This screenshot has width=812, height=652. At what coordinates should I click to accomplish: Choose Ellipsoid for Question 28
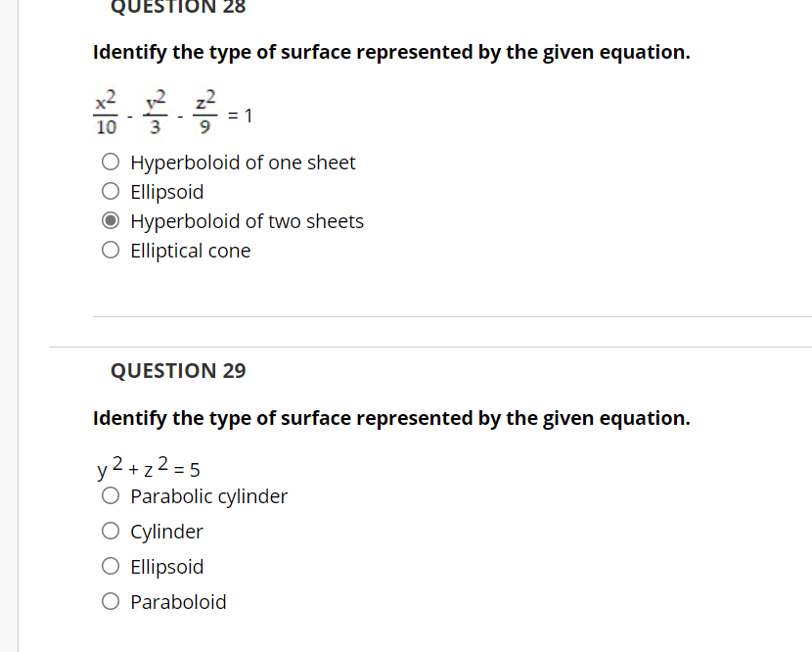coord(111,190)
